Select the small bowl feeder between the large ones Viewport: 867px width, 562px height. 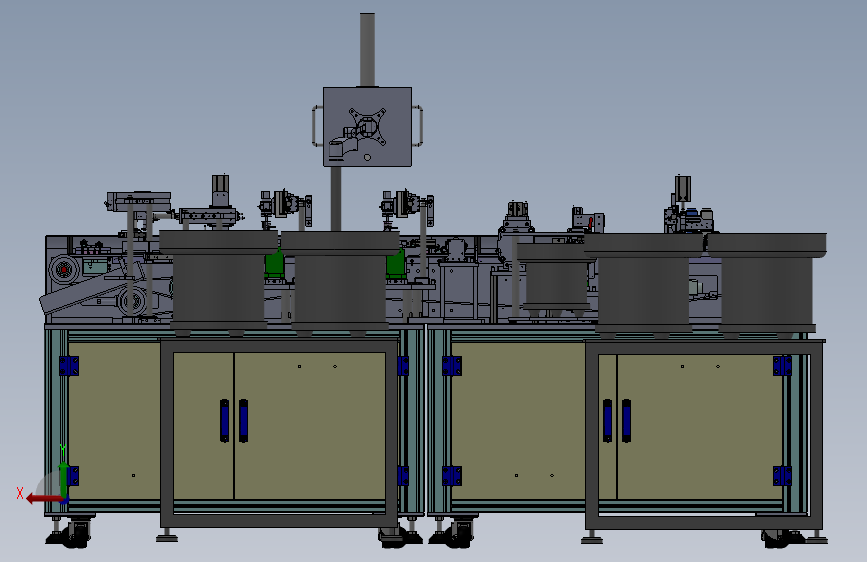pos(556,279)
